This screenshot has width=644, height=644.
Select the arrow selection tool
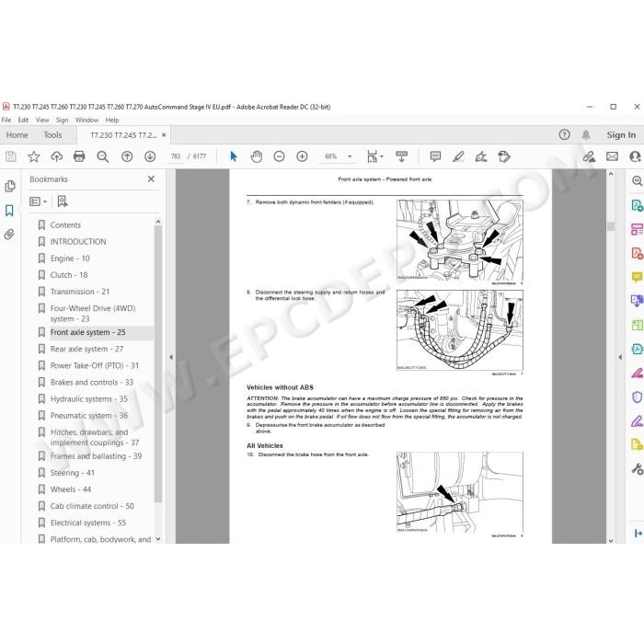[234, 156]
